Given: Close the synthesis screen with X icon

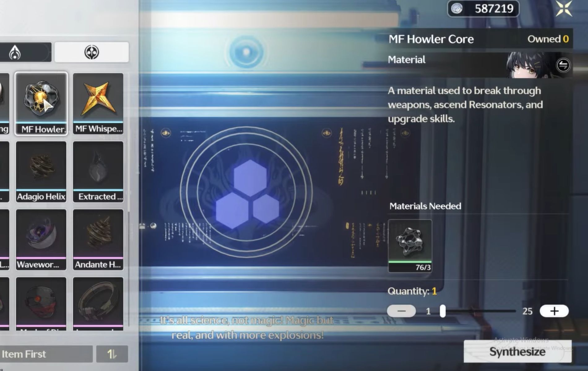Looking at the screenshot, I should [x=564, y=8].
